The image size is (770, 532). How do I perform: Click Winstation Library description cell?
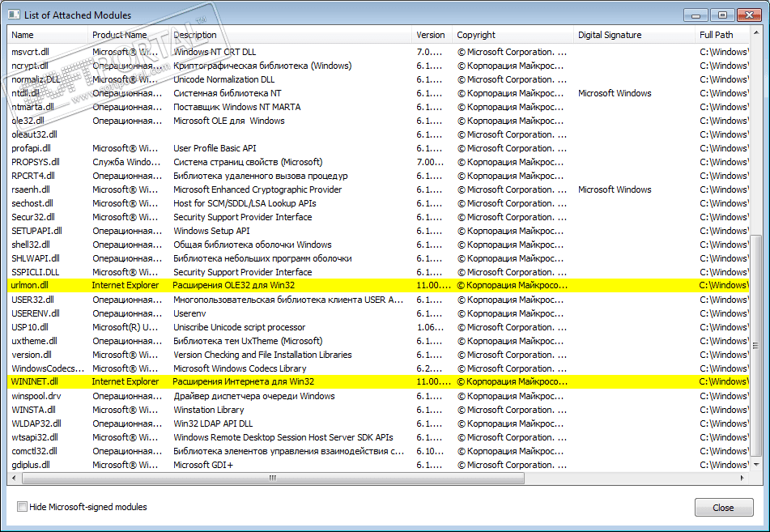tap(209, 410)
